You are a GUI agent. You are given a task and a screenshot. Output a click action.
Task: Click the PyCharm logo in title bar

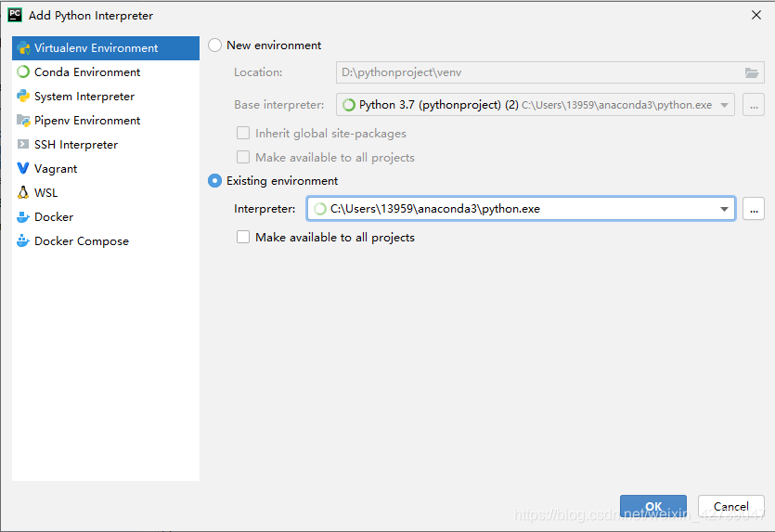pyautogui.click(x=15, y=16)
